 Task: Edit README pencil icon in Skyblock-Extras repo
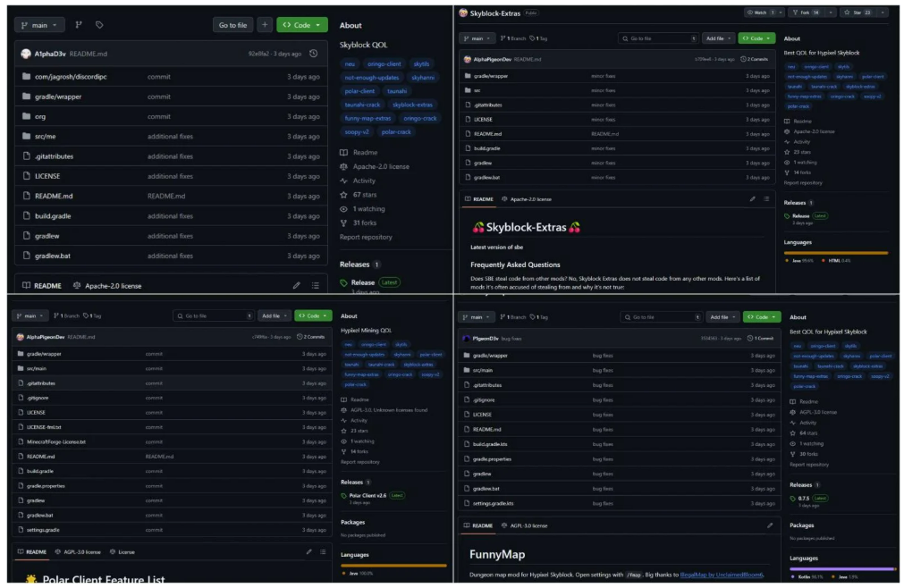(x=752, y=198)
